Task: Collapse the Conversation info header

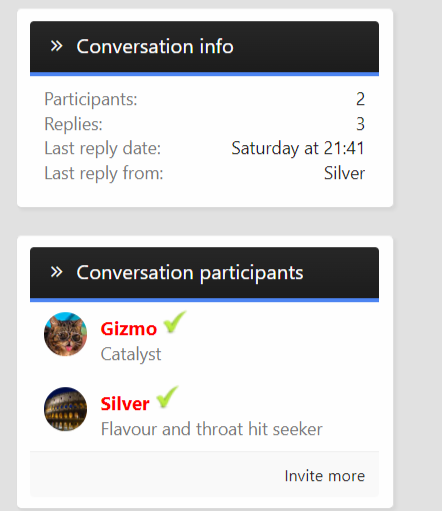Action: [204, 47]
